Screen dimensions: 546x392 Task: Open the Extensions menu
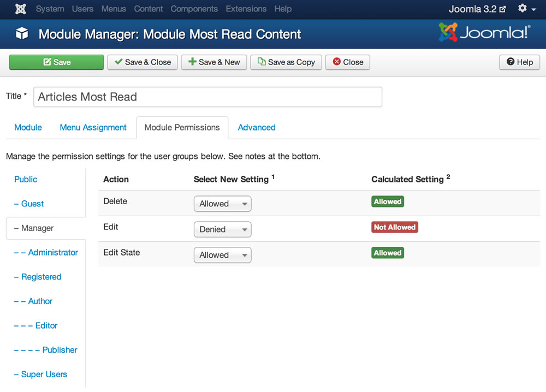[x=246, y=9]
